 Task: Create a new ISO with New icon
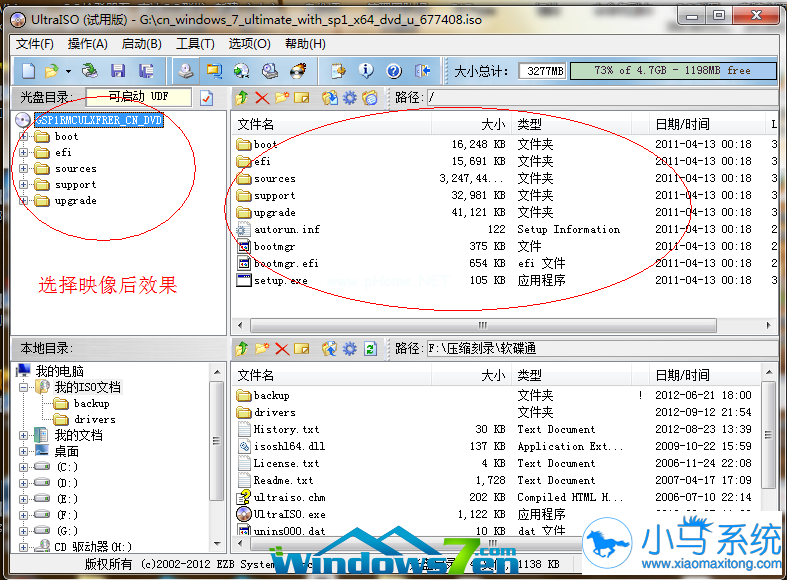29,71
